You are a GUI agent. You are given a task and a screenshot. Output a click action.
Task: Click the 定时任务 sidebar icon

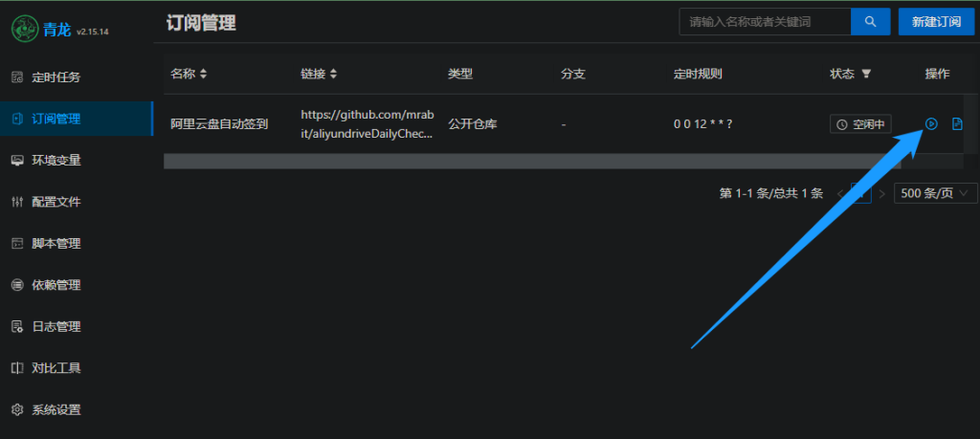pyautogui.click(x=17, y=77)
